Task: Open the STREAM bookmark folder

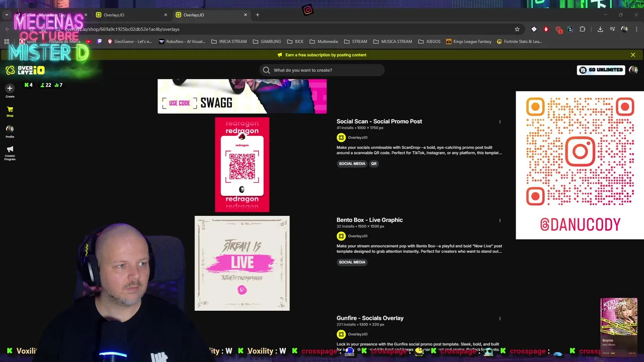Action: point(355,41)
